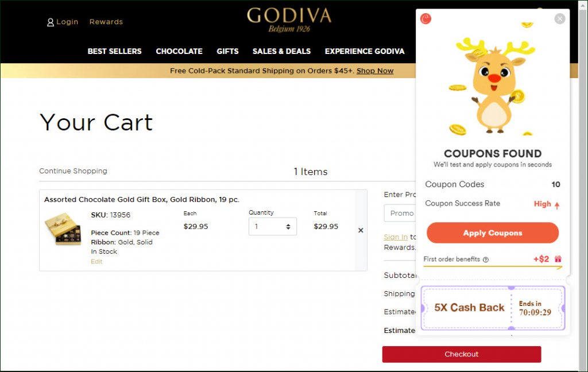Click the Sign In link
The height and width of the screenshot is (372, 588).
click(395, 237)
